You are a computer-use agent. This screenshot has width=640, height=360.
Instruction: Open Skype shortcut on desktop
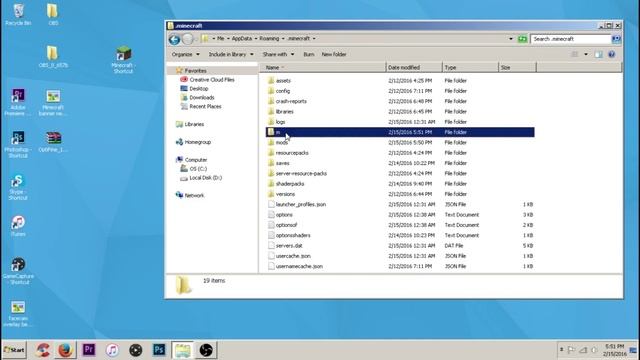[18, 187]
